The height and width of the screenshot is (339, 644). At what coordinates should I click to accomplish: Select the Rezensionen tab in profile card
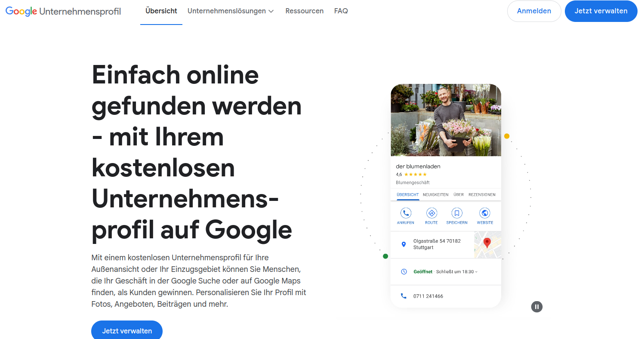(x=482, y=194)
